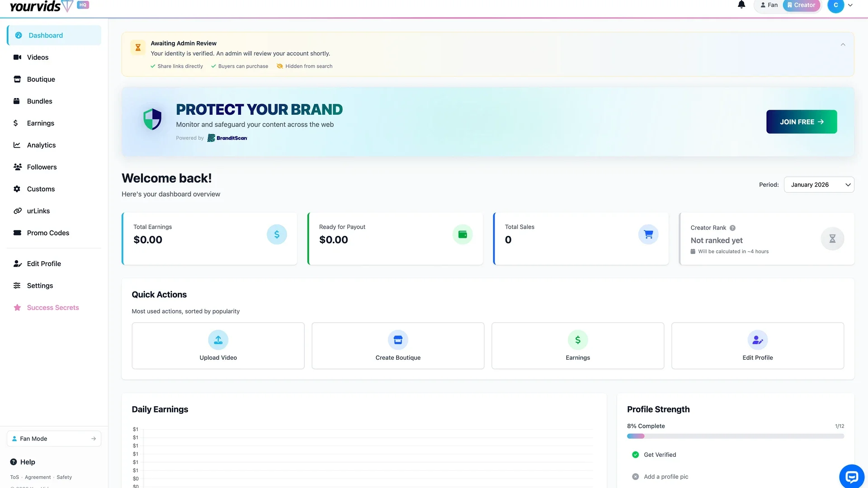
Task: Open the Videos section in the sidebar
Action: pyautogui.click(x=37, y=57)
